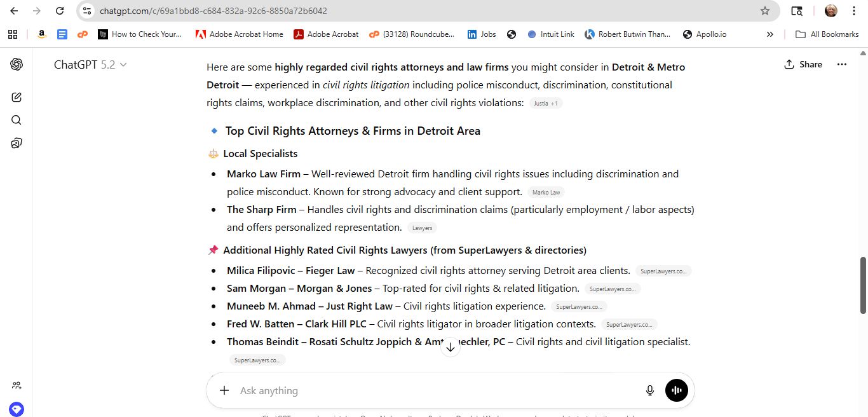Click the 'Local Specialists' heading
Image resolution: width=868 pixels, height=417 pixels.
[261, 153]
